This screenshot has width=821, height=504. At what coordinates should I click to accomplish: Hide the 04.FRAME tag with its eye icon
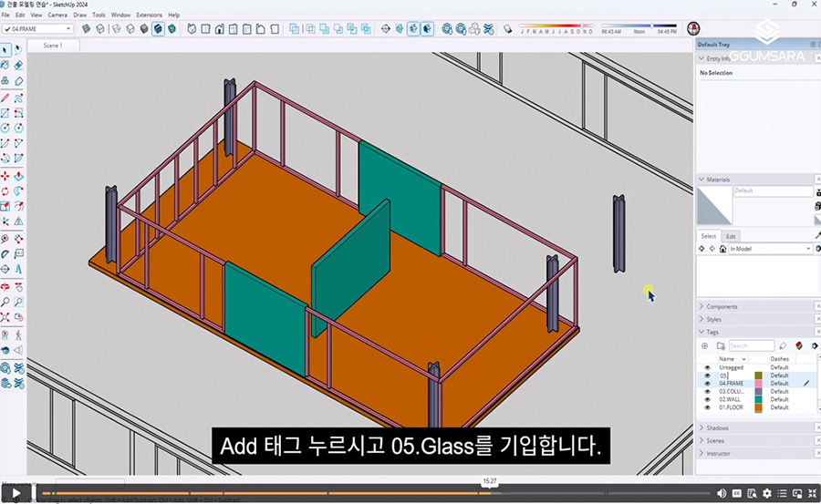(707, 384)
